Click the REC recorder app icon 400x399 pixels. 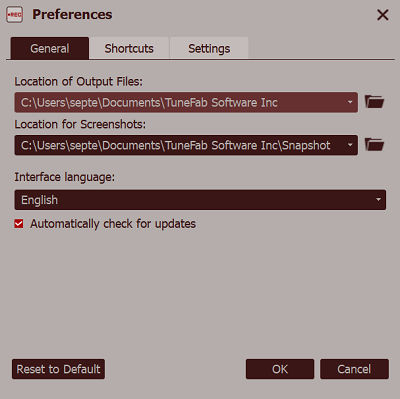(x=14, y=15)
